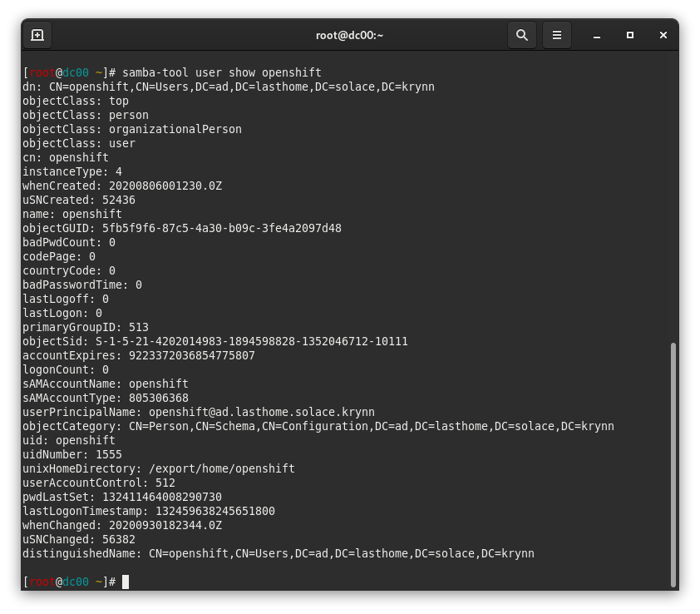Maximize the terminal window
The height and width of the screenshot is (614, 700).
[x=630, y=35]
